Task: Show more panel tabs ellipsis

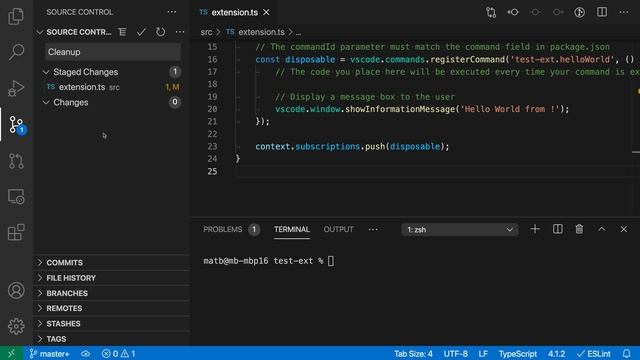Action: (x=373, y=229)
